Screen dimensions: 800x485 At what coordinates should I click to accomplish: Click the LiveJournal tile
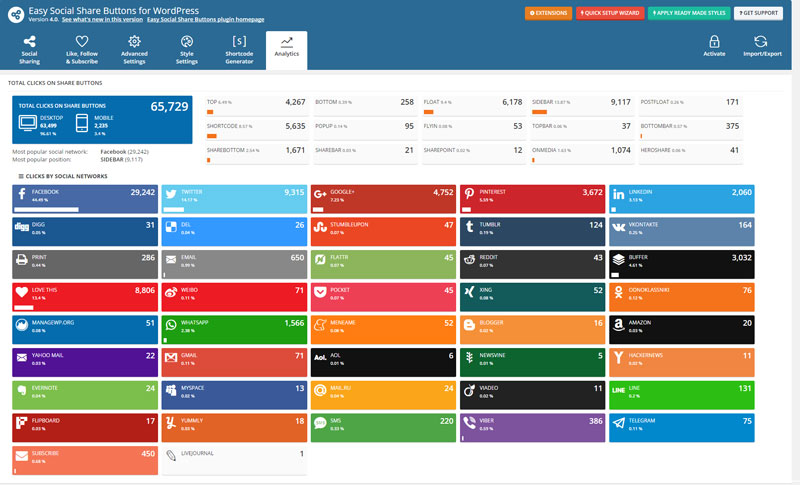[x=234, y=461]
